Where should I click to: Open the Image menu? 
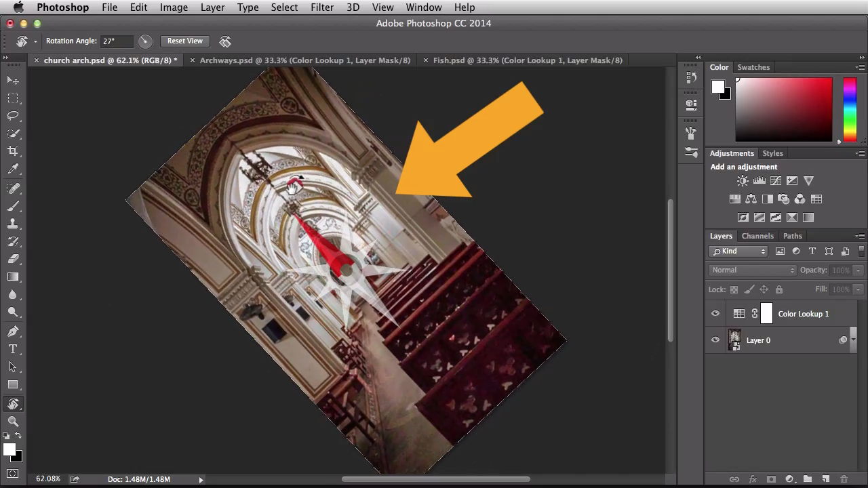tap(174, 7)
